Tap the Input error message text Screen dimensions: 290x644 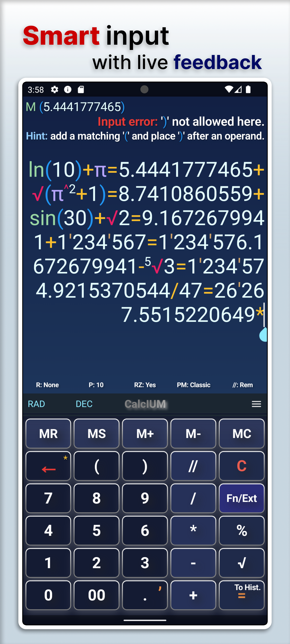[181, 122]
